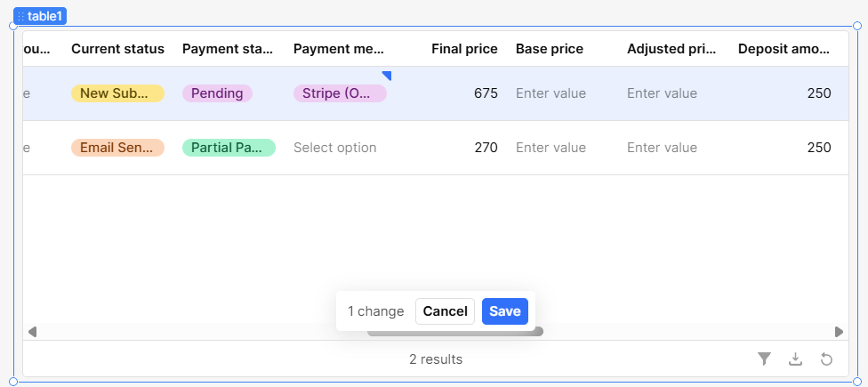The height and width of the screenshot is (387, 868).
Task: Open the Email Sent status tag
Action: coord(117,148)
